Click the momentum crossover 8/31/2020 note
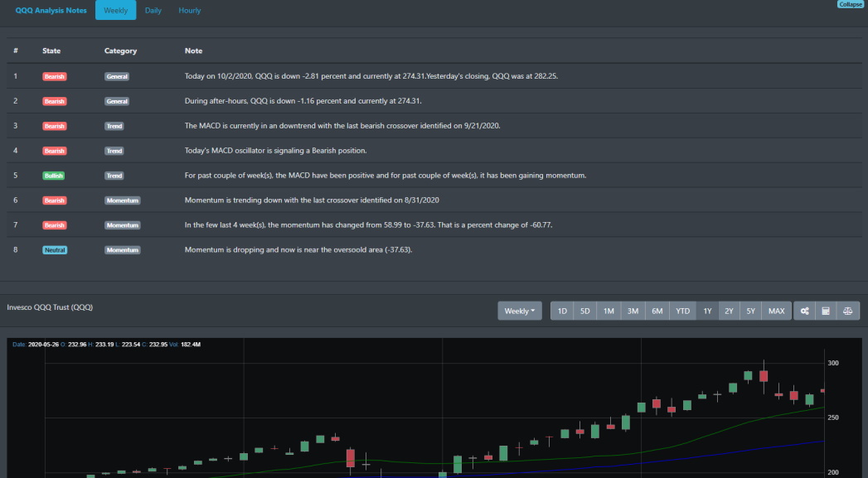Viewport: 868px width, 478px height. coord(312,200)
